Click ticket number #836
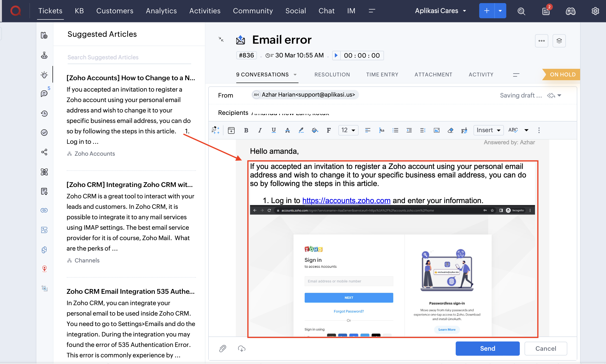 (246, 56)
